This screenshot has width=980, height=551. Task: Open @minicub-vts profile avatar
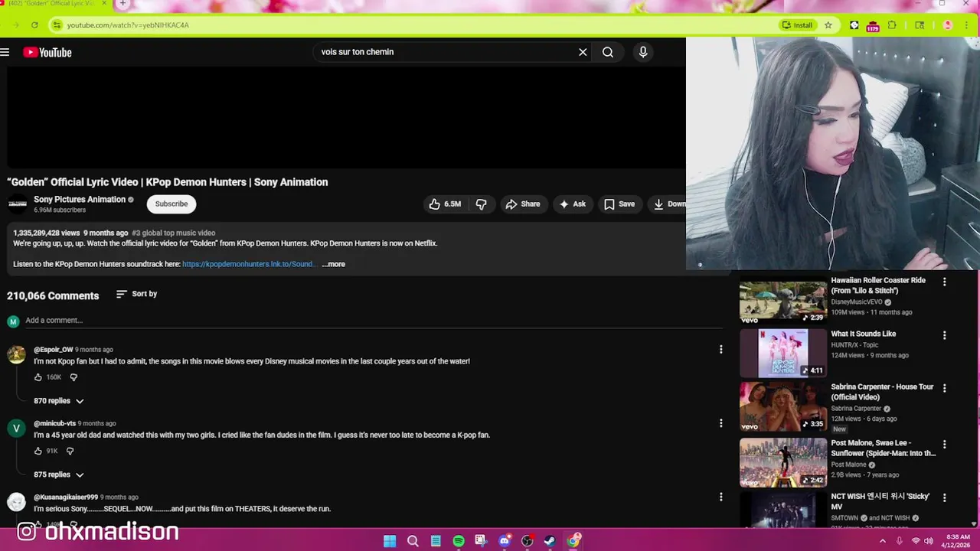coord(16,428)
